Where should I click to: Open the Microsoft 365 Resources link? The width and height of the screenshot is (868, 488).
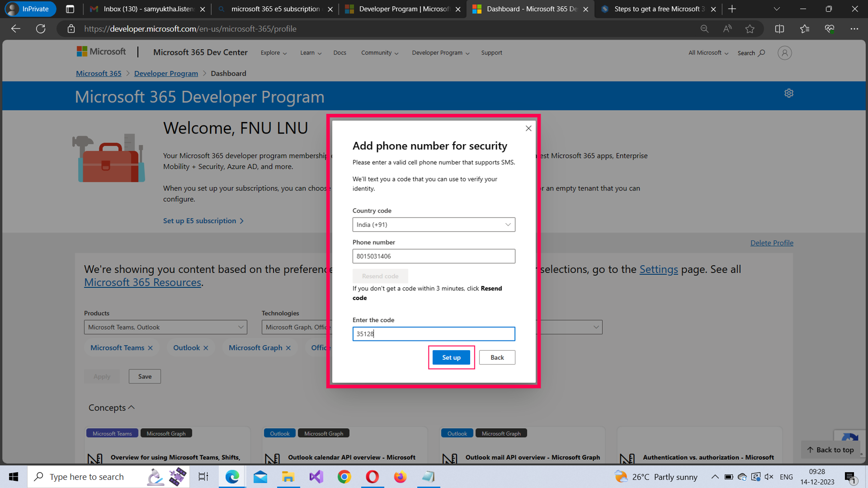coord(142,283)
